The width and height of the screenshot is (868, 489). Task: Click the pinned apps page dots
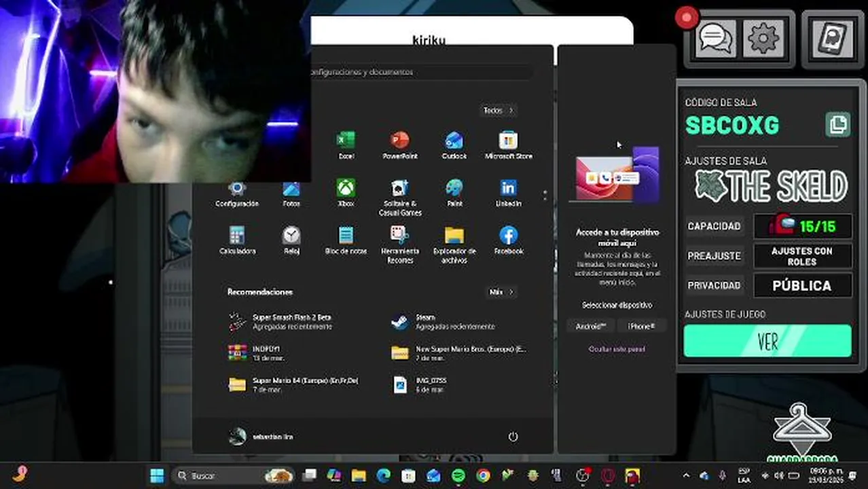545,196
